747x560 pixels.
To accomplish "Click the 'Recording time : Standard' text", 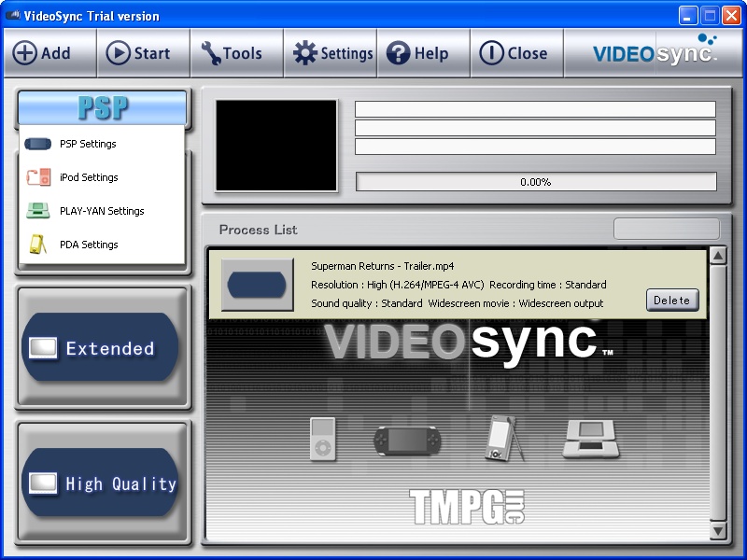I will tap(548, 285).
